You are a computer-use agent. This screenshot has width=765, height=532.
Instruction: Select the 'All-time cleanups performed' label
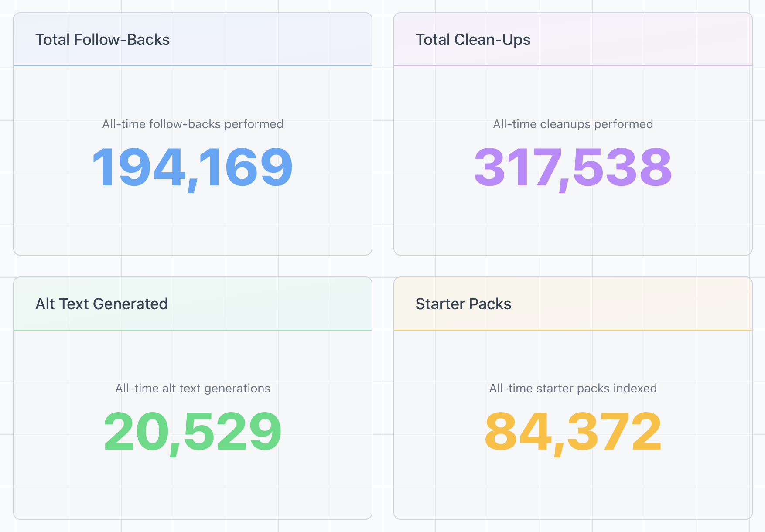573,124
